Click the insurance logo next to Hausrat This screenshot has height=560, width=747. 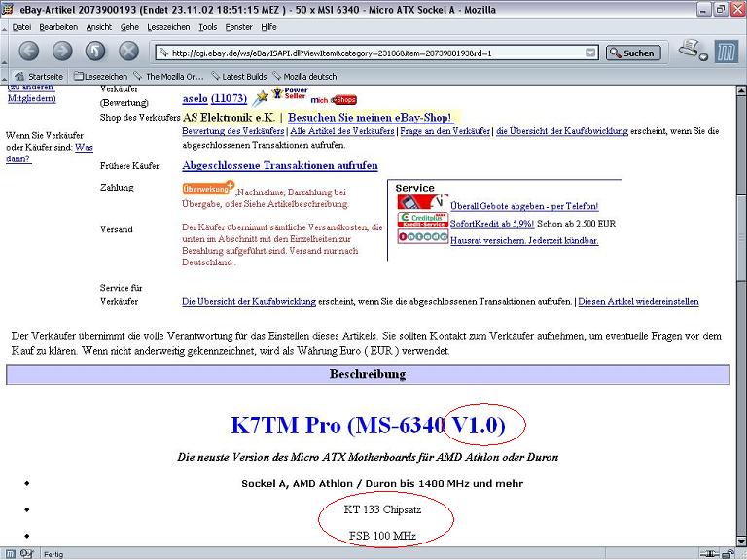tap(422, 236)
